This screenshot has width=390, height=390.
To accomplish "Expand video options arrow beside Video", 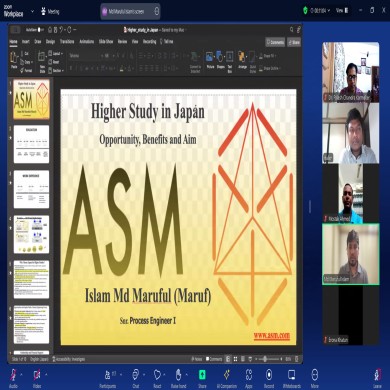I will click(x=46, y=375).
